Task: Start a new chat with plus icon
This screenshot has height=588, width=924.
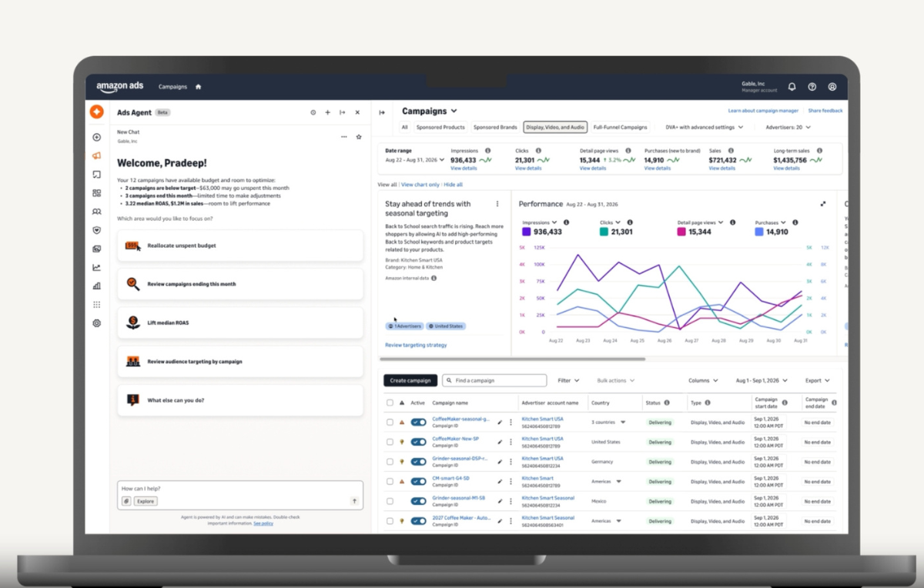Action: (x=327, y=112)
